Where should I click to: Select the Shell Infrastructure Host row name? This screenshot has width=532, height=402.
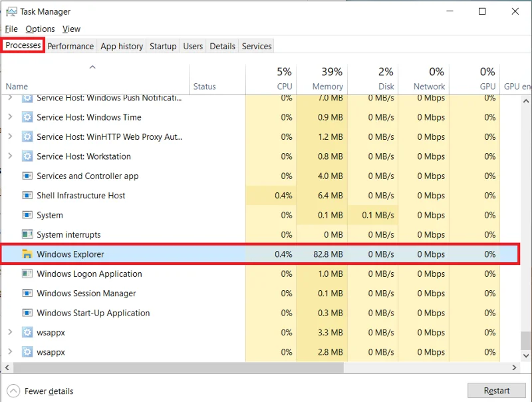(80, 196)
